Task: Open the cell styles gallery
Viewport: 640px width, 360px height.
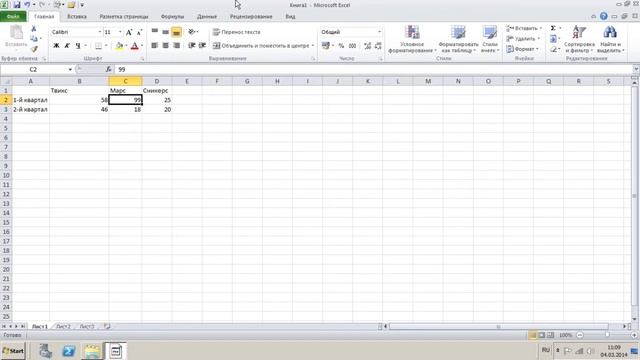Action: pyautogui.click(x=490, y=39)
